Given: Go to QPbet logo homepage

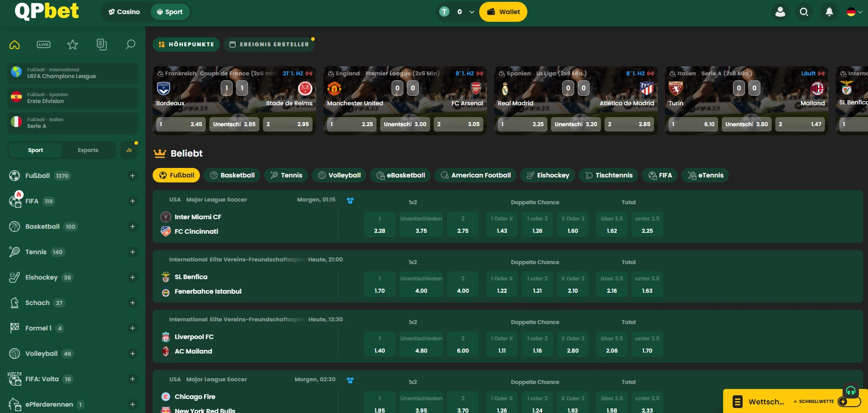Looking at the screenshot, I should (47, 11).
